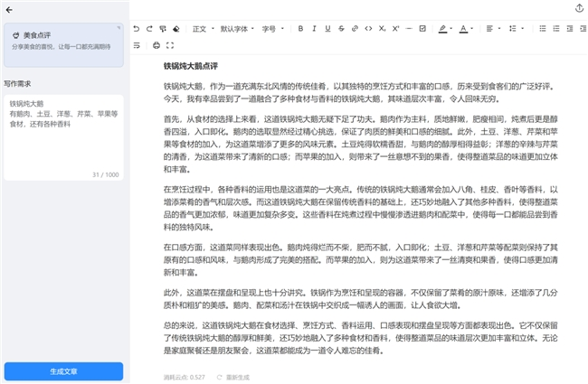
Task: Select the 美食点评 template card
Action: click(x=63, y=44)
